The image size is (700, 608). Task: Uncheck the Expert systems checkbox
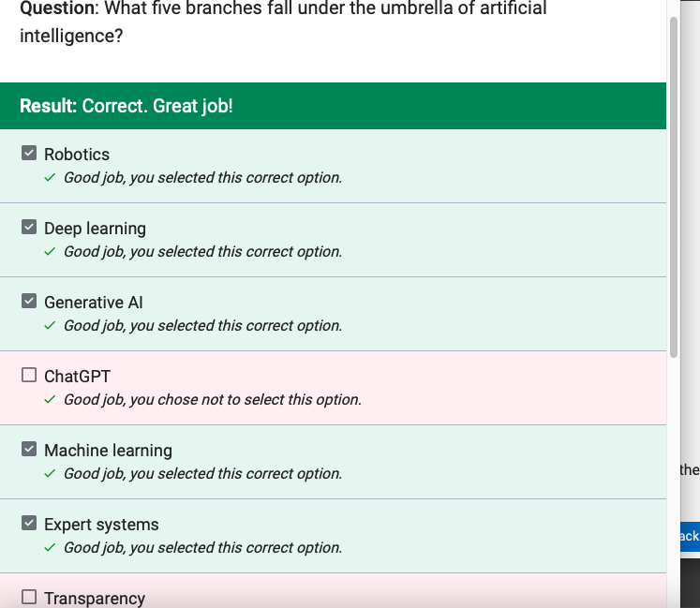(29, 523)
